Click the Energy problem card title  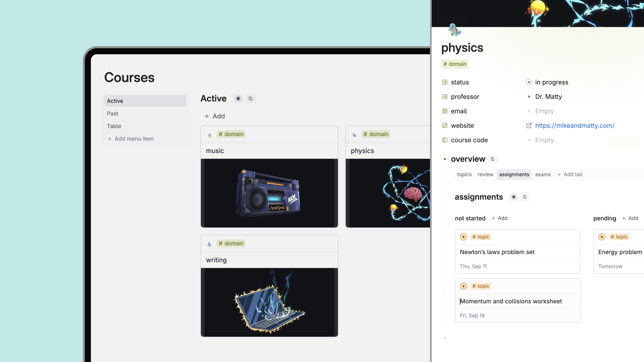point(620,252)
